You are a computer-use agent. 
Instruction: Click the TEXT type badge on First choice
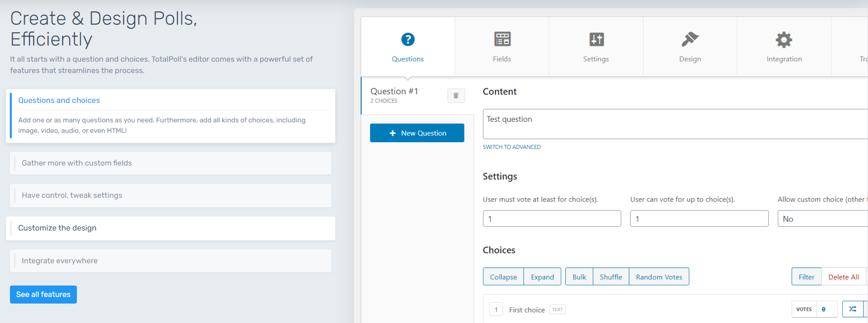pos(558,310)
